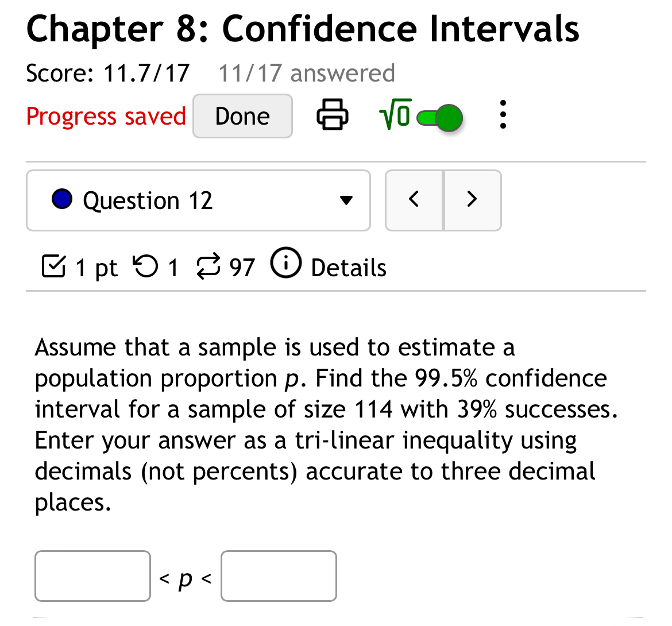Click the Progress saved text
672x626 pixels.
[x=106, y=116]
